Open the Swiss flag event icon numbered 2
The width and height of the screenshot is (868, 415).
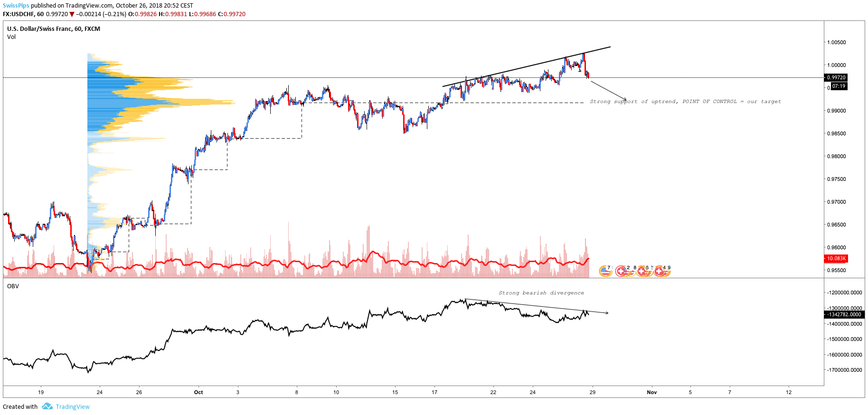tap(621, 271)
